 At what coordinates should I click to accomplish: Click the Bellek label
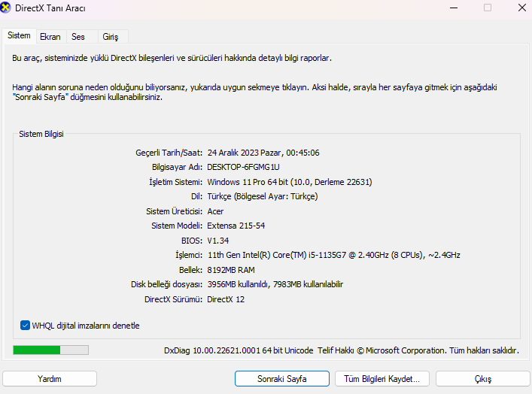190,270
